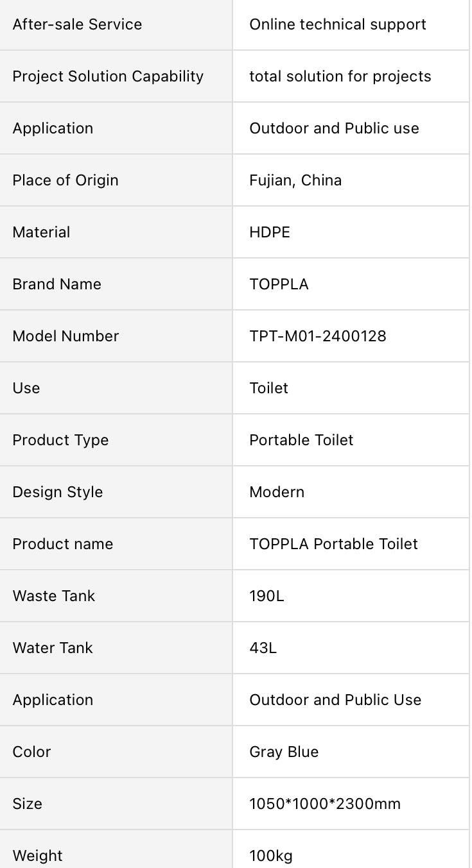The height and width of the screenshot is (868, 472).
Task: Click the '100kg' weight value
Action: [271, 856]
